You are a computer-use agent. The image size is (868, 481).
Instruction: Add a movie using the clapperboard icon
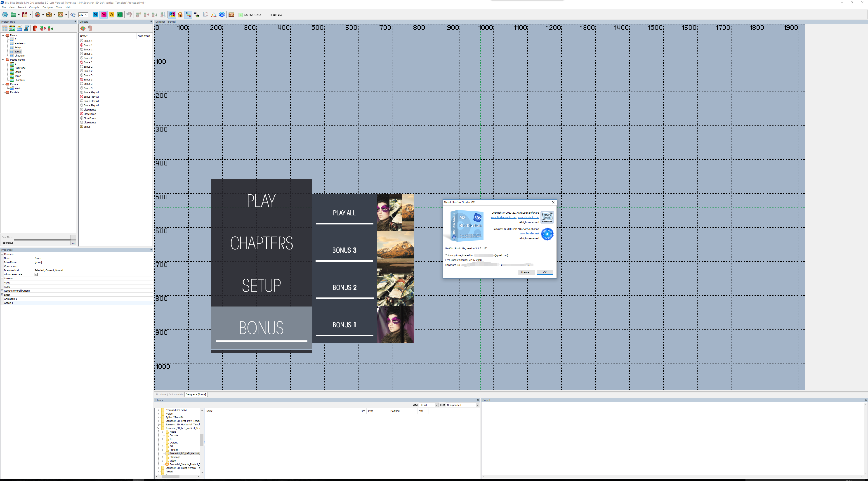click(x=19, y=28)
